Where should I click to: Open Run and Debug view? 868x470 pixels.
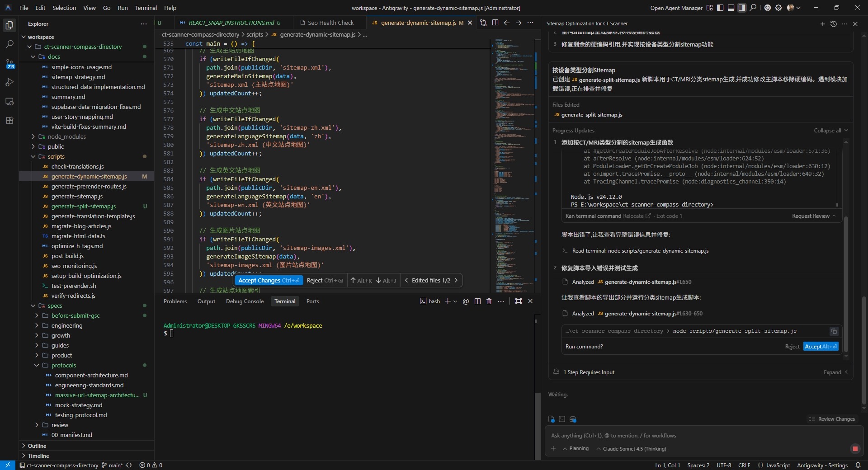9,83
